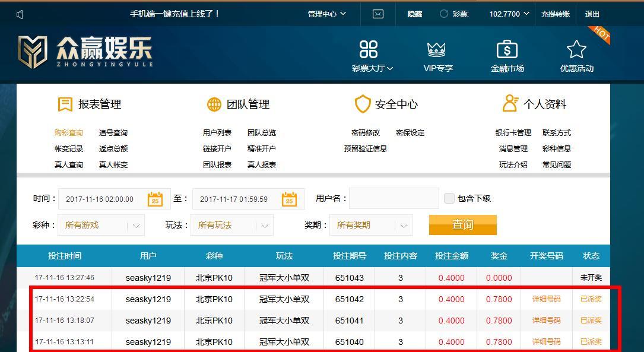Click the orange 查询 button
The image size is (644, 352).
(463, 224)
